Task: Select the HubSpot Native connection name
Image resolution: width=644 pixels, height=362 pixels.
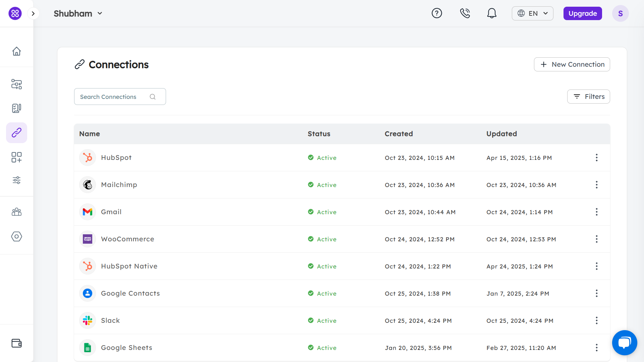Action: click(x=129, y=266)
